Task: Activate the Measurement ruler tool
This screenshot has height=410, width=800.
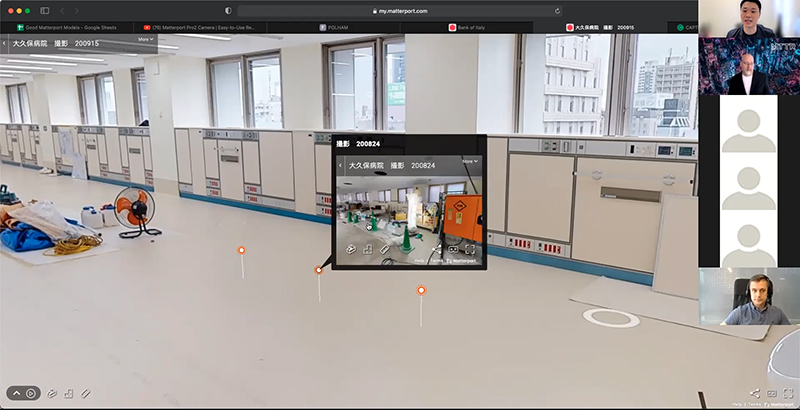Action: click(x=85, y=393)
